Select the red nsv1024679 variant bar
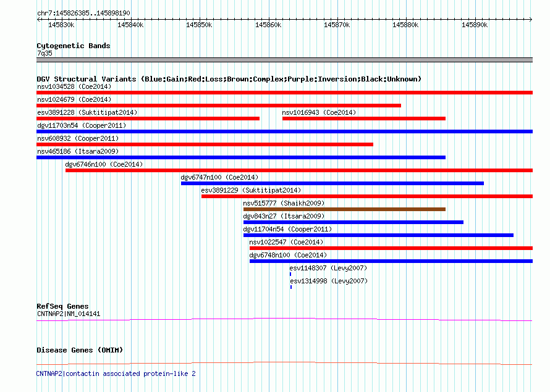Screen dimensions: 550x392 [219, 106]
